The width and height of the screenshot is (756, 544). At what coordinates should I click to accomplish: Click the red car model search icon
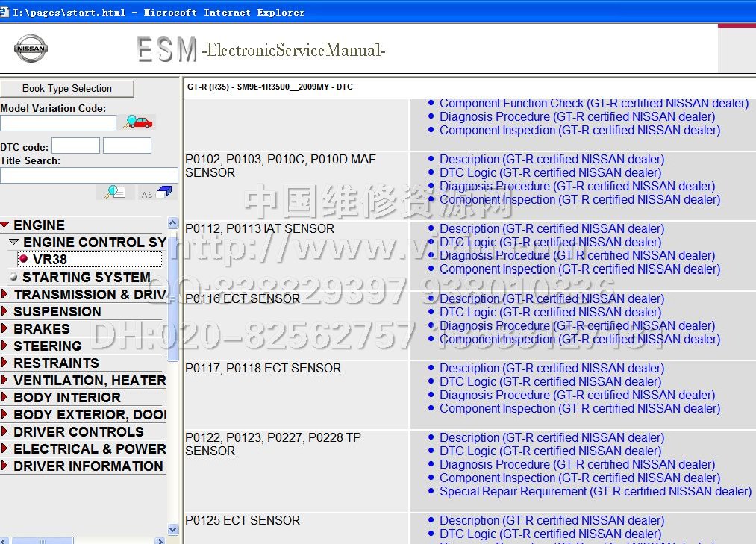[x=138, y=122]
